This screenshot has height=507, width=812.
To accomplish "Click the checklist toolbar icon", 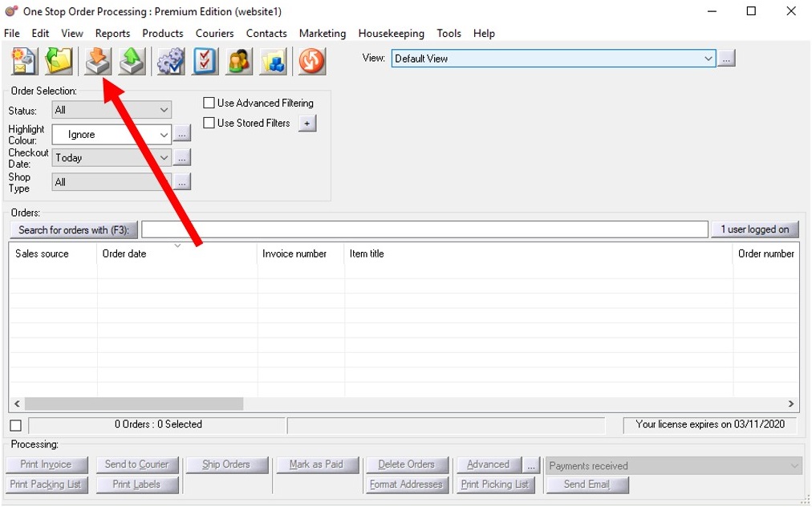I will coord(205,61).
